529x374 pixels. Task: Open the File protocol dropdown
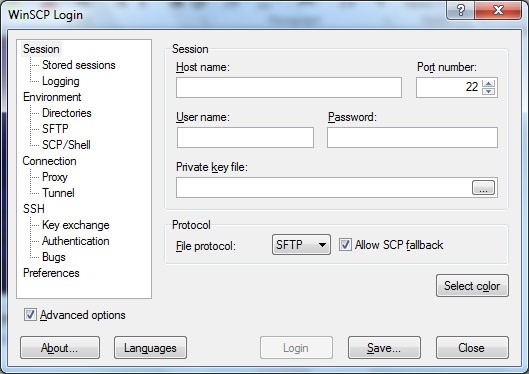pyautogui.click(x=301, y=244)
